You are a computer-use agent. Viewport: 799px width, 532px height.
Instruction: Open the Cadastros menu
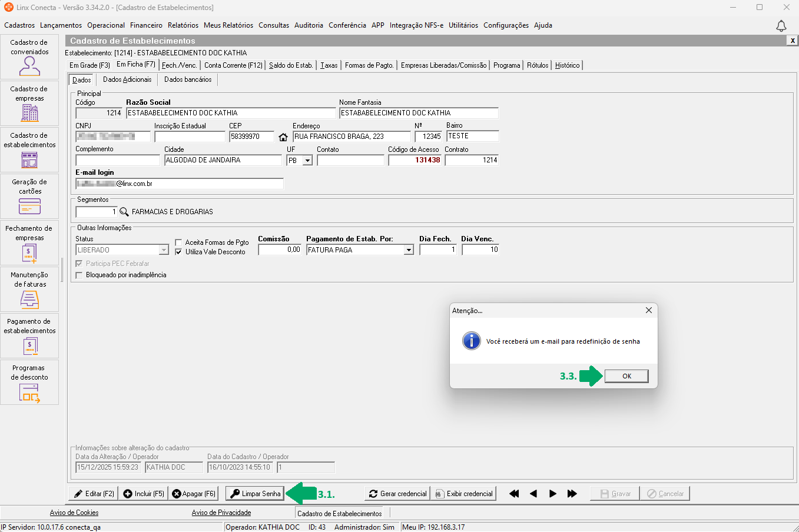(x=19, y=25)
